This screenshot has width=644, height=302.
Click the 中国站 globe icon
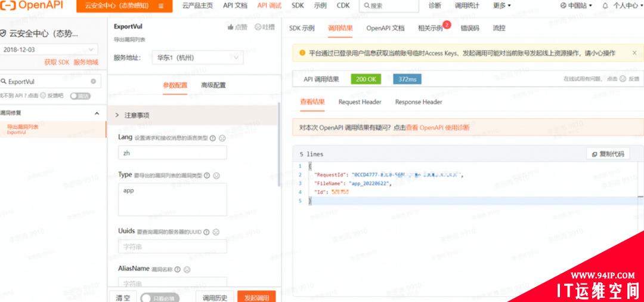(563, 6)
